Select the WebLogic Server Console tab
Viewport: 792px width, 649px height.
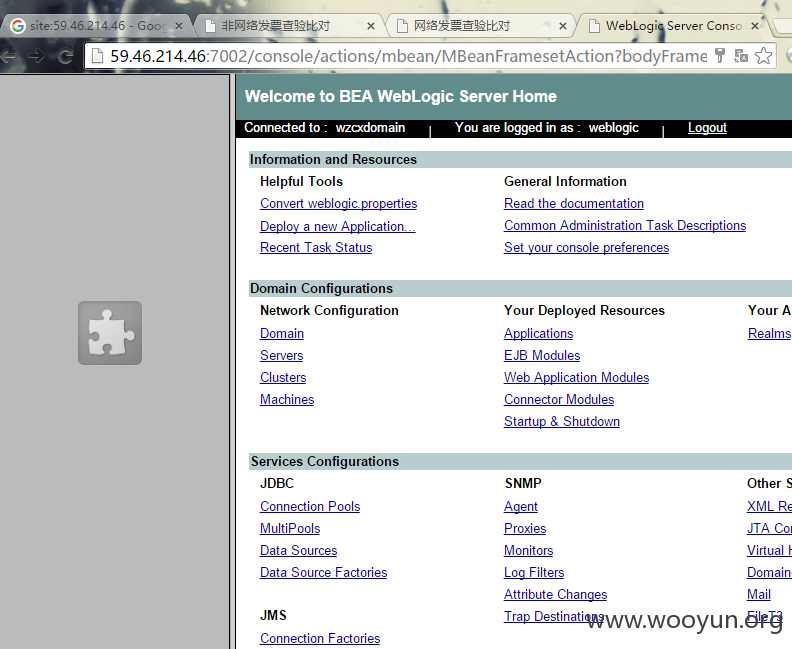(672, 26)
